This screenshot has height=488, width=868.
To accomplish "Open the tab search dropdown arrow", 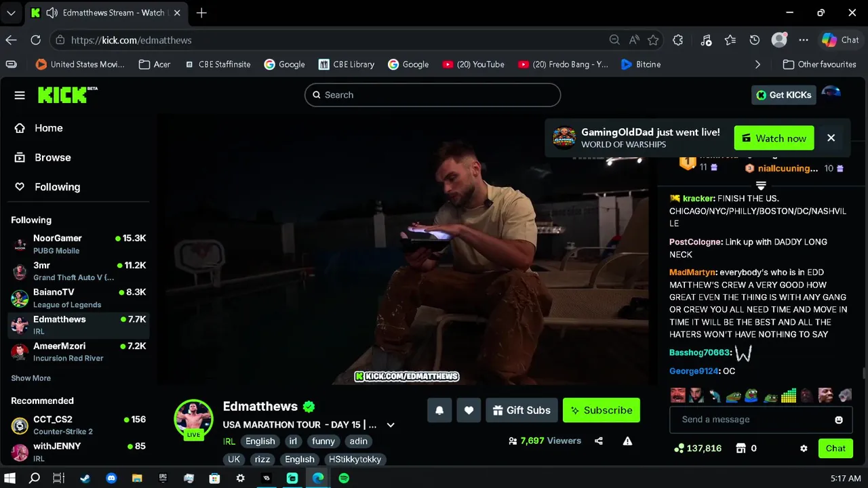I will [x=11, y=13].
